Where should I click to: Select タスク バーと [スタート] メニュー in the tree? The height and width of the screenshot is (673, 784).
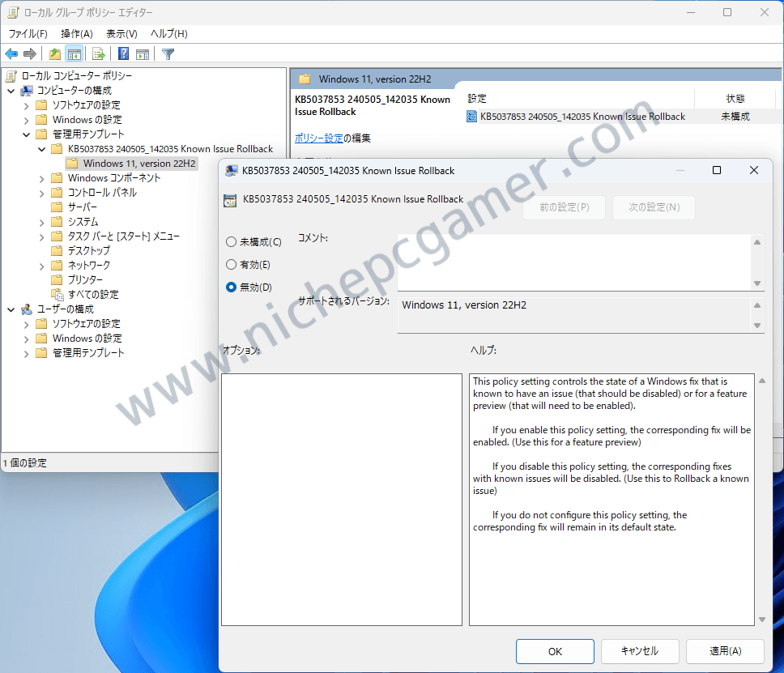pyautogui.click(x=123, y=236)
